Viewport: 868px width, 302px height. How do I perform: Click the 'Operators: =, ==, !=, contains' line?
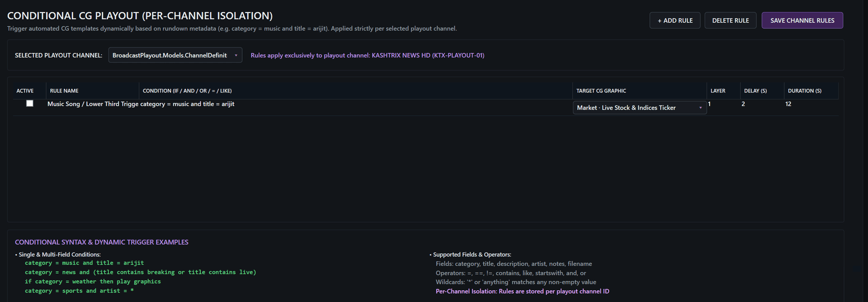point(511,273)
